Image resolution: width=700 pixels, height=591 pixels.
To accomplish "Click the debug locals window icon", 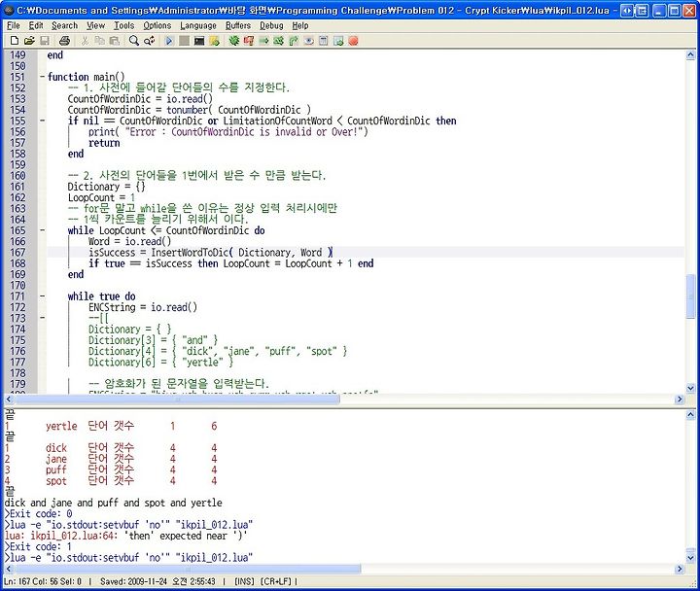I will tap(323, 41).
